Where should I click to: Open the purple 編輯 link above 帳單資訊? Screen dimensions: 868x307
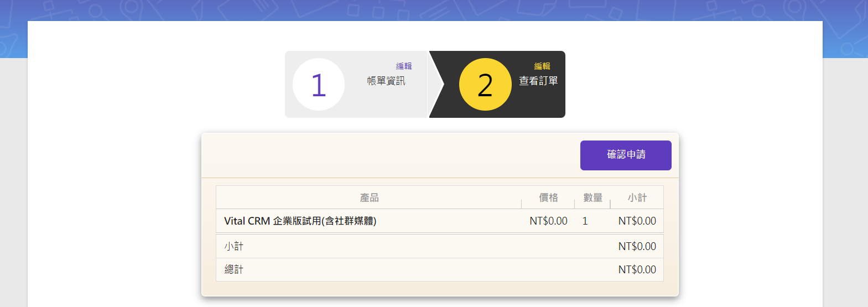404,66
